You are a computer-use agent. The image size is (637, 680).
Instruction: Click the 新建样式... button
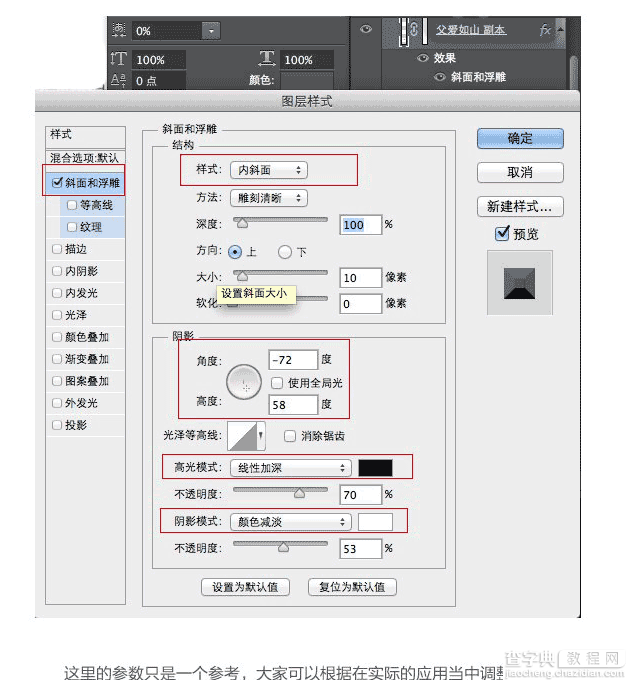[520, 206]
